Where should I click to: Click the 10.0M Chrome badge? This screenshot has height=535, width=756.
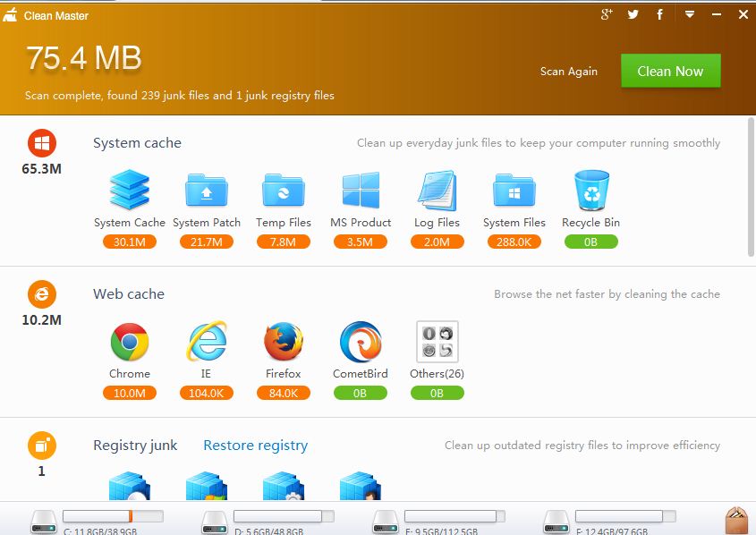pyautogui.click(x=129, y=394)
